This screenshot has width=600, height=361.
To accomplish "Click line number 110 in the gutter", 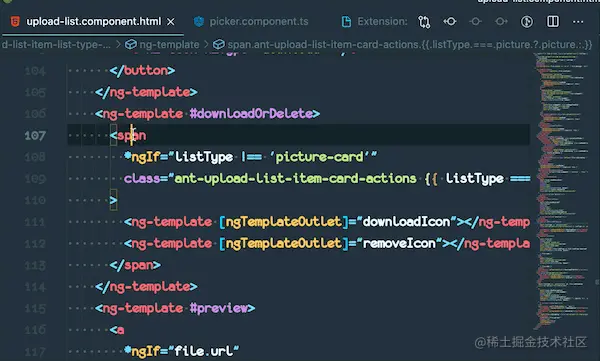I will [x=35, y=200].
